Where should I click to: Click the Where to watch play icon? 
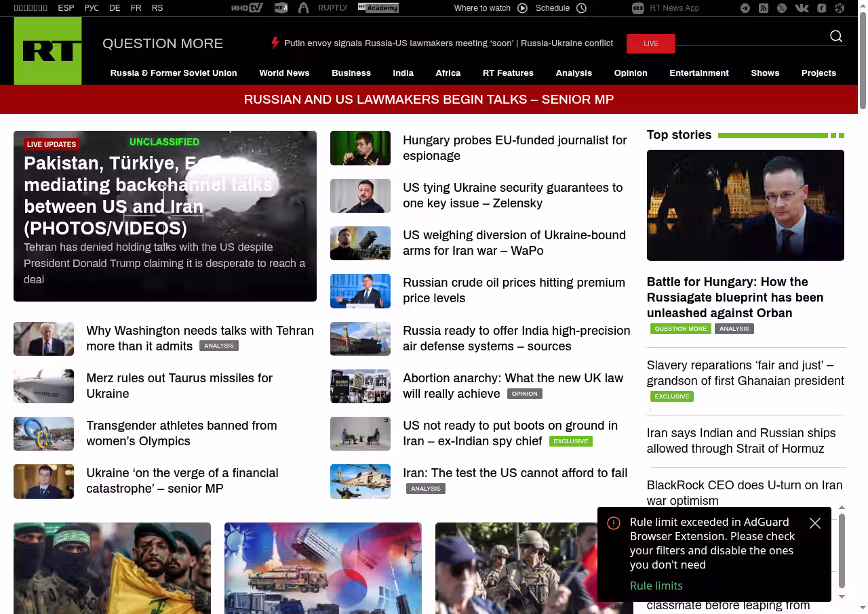522,8
